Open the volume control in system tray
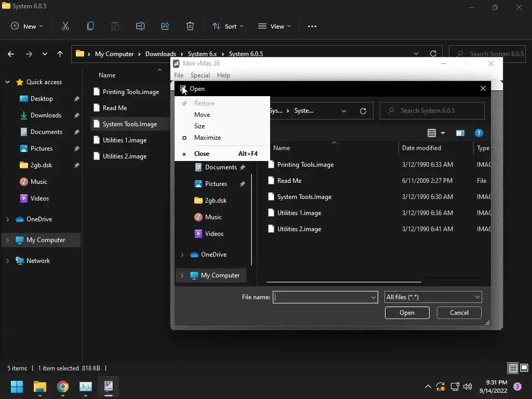532x399 pixels. click(468, 387)
